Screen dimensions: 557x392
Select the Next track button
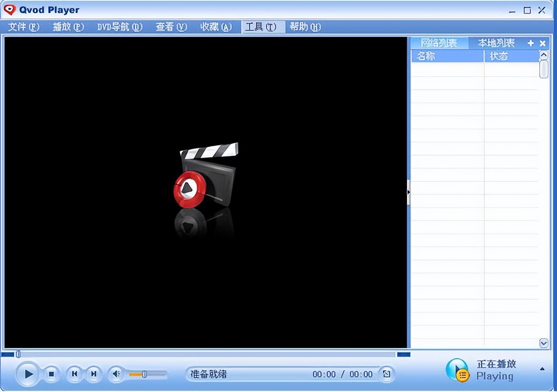click(93, 374)
